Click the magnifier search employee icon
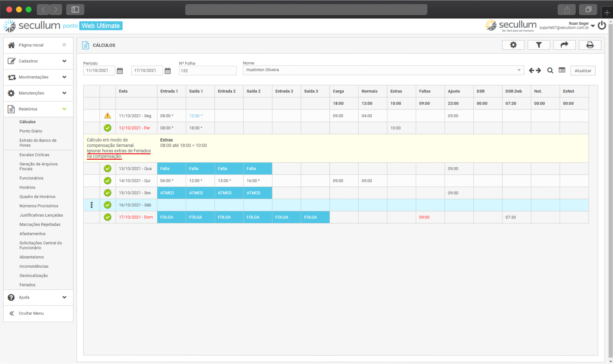Image resolution: width=613 pixels, height=364 pixels. (550, 70)
